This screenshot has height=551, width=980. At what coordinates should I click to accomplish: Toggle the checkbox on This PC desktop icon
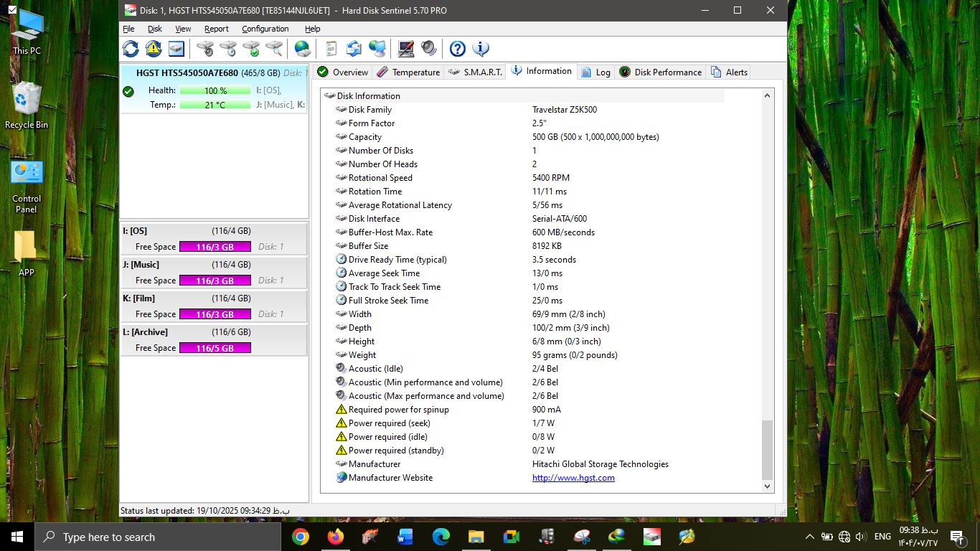click(12, 10)
